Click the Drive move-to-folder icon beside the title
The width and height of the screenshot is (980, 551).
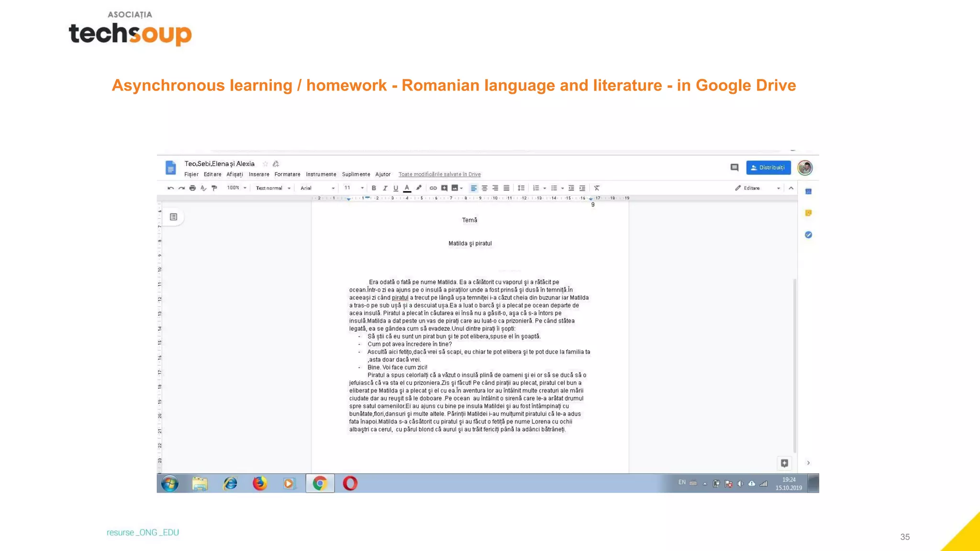point(276,164)
